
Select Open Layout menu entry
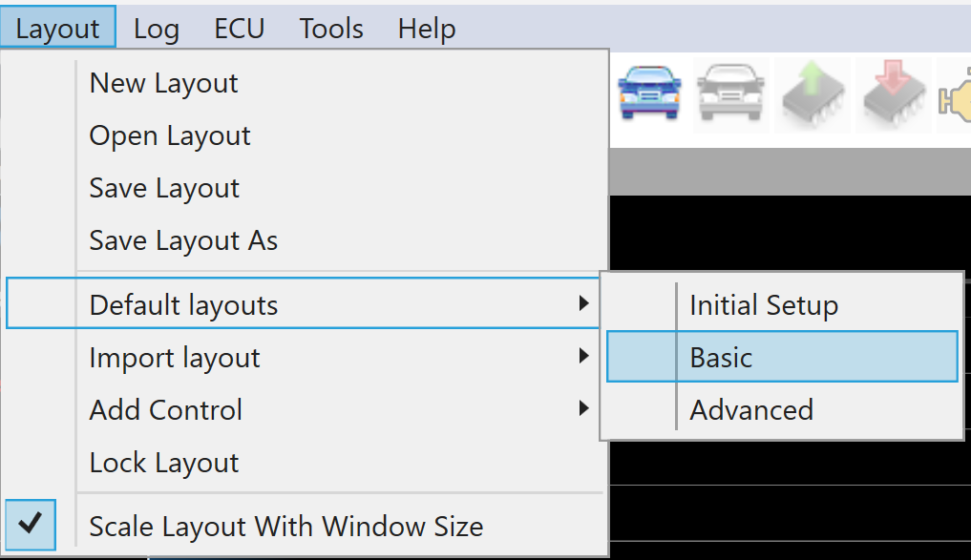coord(170,135)
